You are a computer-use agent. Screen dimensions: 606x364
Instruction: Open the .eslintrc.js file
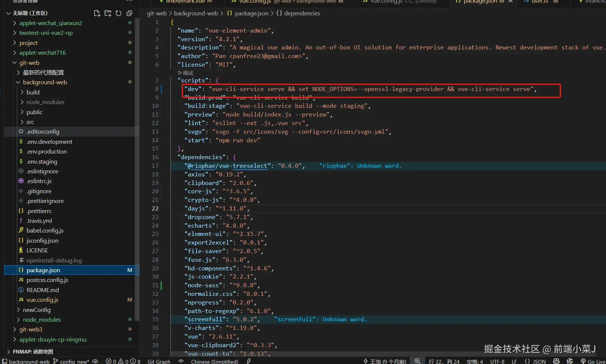click(x=39, y=181)
